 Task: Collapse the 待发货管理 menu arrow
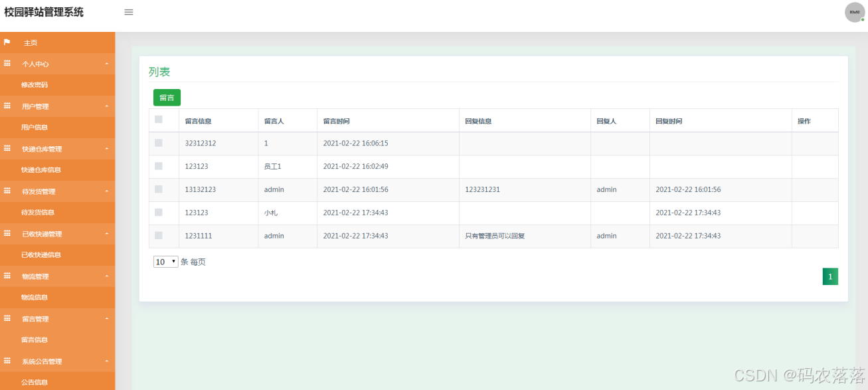(x=107, y=191)
